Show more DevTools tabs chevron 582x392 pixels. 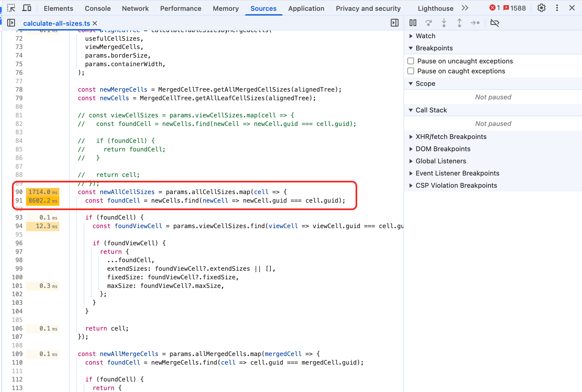(x=465, y=8)
